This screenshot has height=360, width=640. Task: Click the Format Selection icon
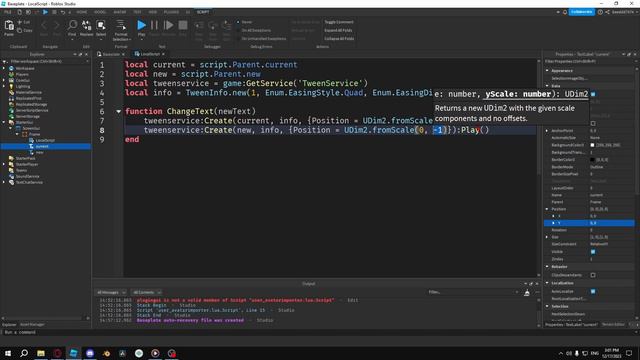coord(121,26)
